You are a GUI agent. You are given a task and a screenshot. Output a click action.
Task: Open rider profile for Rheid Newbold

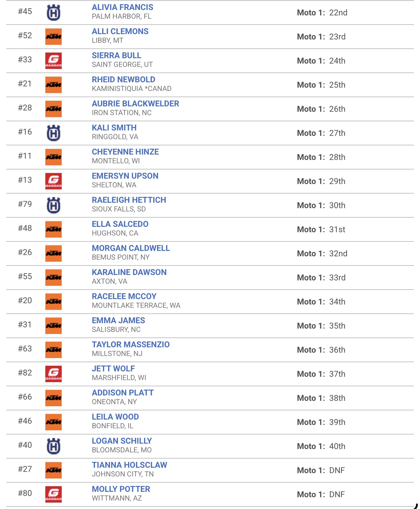pyautogui.click(x=123, y=79)
